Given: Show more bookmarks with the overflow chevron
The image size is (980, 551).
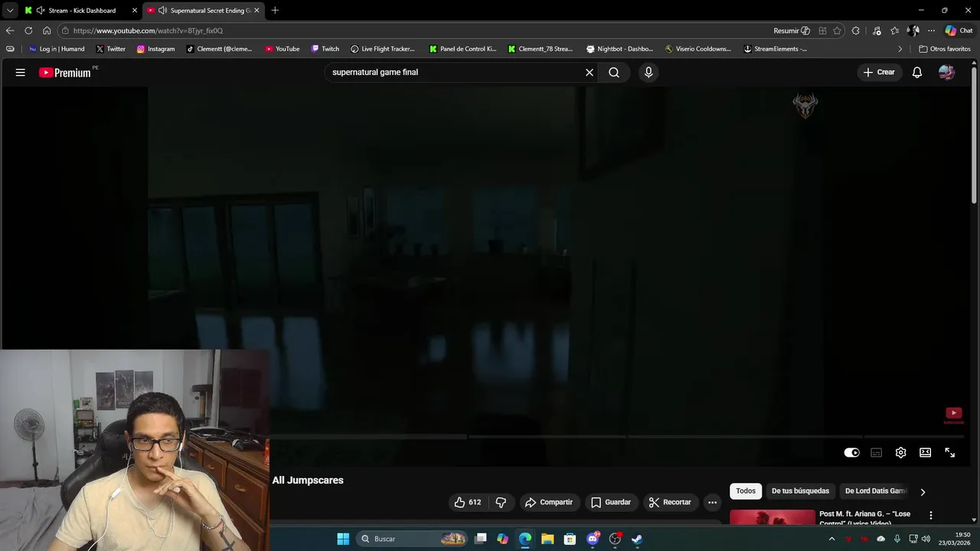Looking at the screenshot, I should [900, 49].
